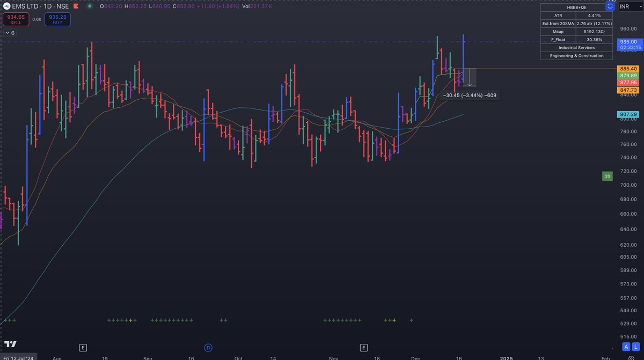Click the earnings E marker near August

pos(83,348)
